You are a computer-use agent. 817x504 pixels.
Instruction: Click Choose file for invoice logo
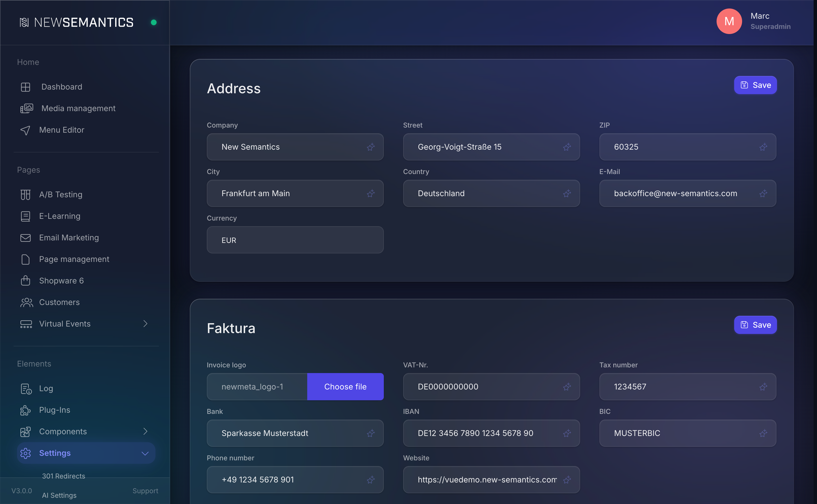[x=345, y=387]
